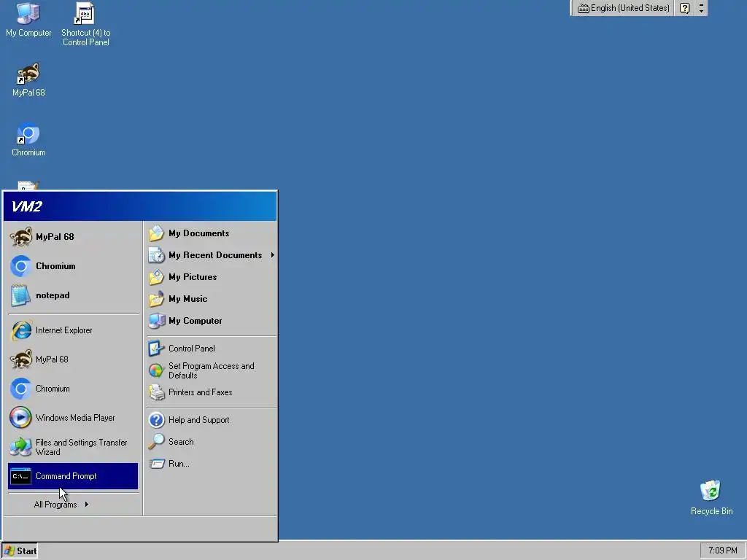
Task: Switch input language English (United States)
Action: coord(624,8)
